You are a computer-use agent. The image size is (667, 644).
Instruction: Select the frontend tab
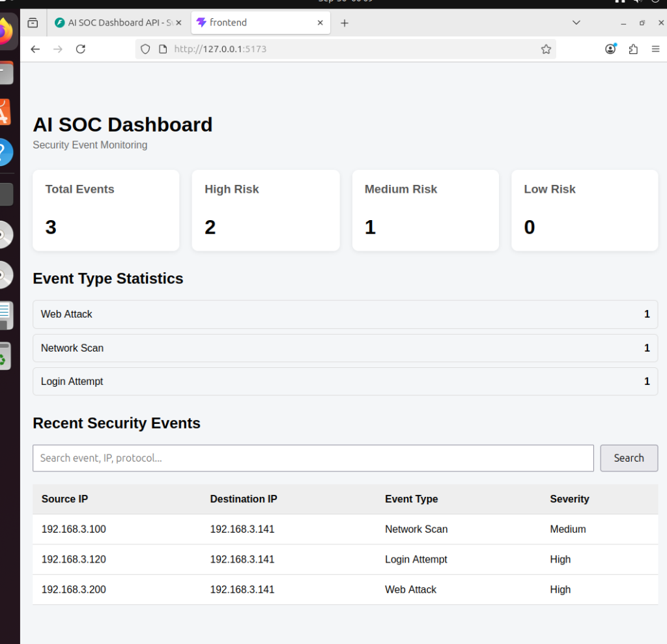tap(261, 23)
